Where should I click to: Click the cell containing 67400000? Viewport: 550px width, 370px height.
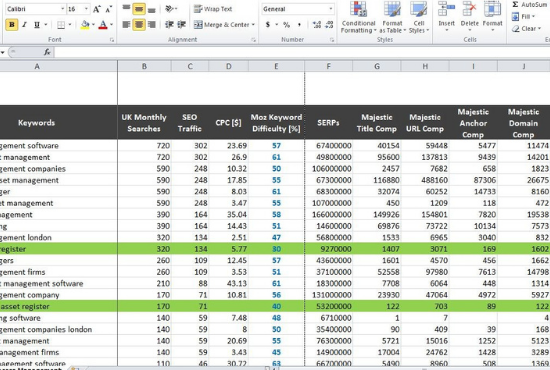coord(329,146)
